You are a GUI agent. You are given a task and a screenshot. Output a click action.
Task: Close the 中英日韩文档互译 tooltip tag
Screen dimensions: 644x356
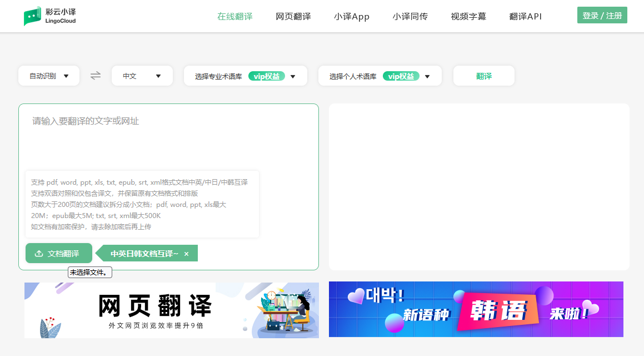point(187,254)
